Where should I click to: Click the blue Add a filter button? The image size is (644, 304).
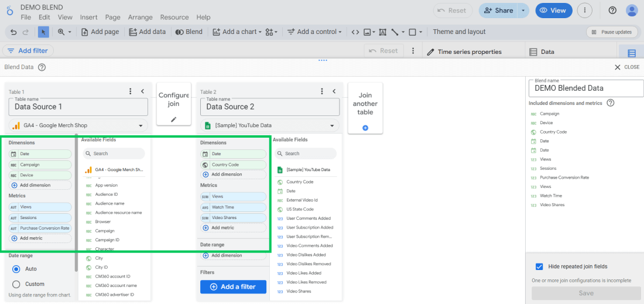pyautogui.click(x=233, y=286)
